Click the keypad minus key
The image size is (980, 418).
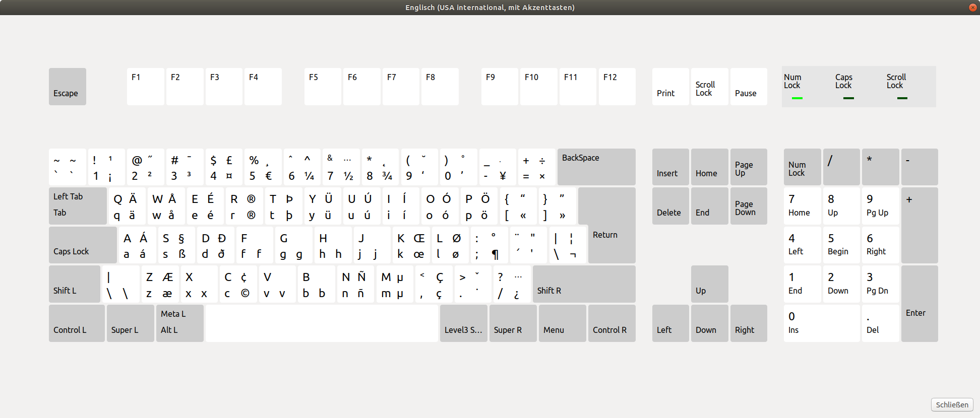920,167
